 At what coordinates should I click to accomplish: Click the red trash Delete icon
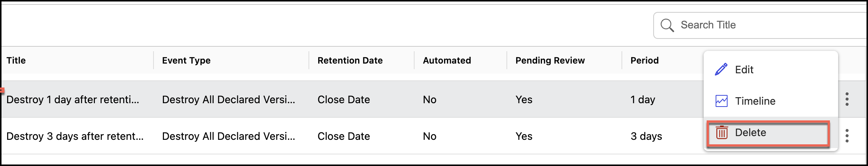coord(722,133)
